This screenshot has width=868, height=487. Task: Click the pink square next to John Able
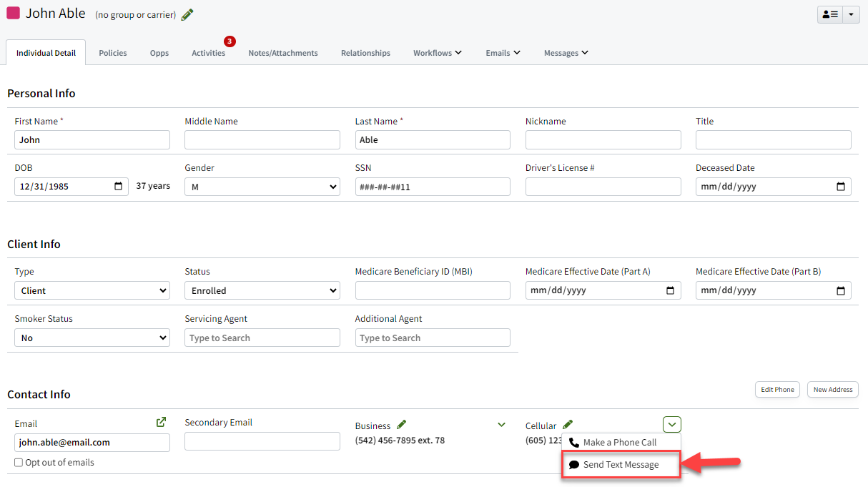[x=13, y=14]
